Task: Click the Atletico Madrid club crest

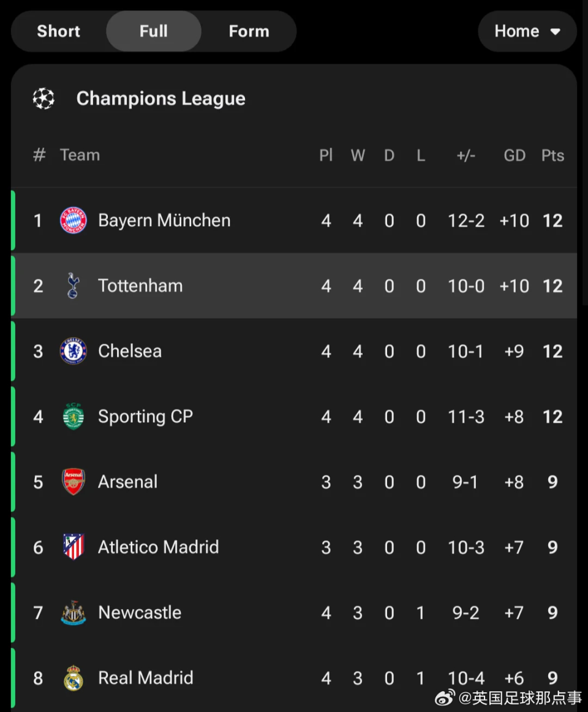Action: point(73,547)
